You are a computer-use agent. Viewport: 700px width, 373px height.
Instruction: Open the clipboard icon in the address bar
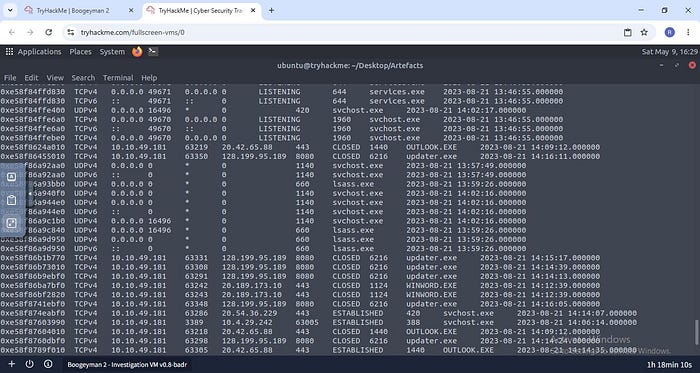tap(628, 32)
